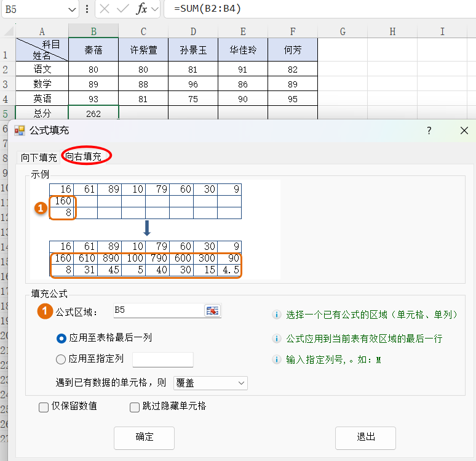Viewport: 476px width, 461px height.
Task: Switch to the 向下填充 tab
Action: (x=39, y=158)
